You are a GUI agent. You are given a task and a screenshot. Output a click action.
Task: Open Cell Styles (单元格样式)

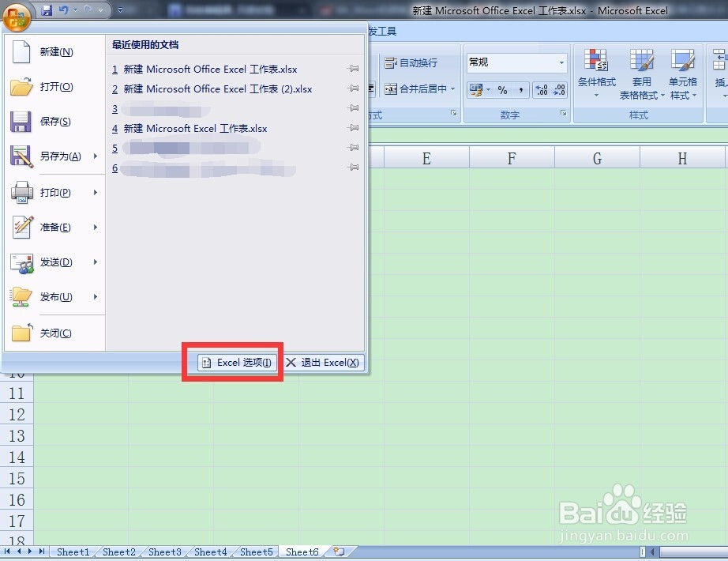click(683, 73)
